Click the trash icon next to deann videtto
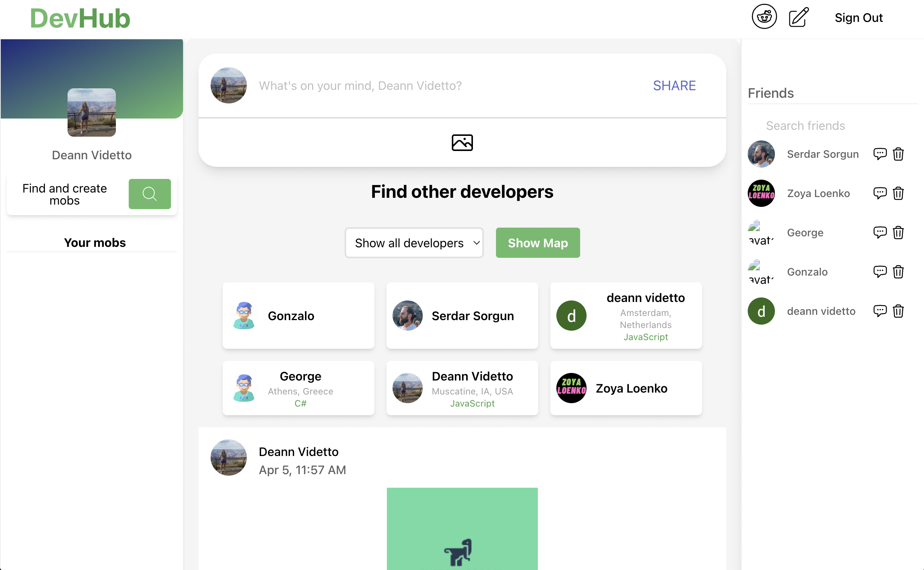 [898, 311]
